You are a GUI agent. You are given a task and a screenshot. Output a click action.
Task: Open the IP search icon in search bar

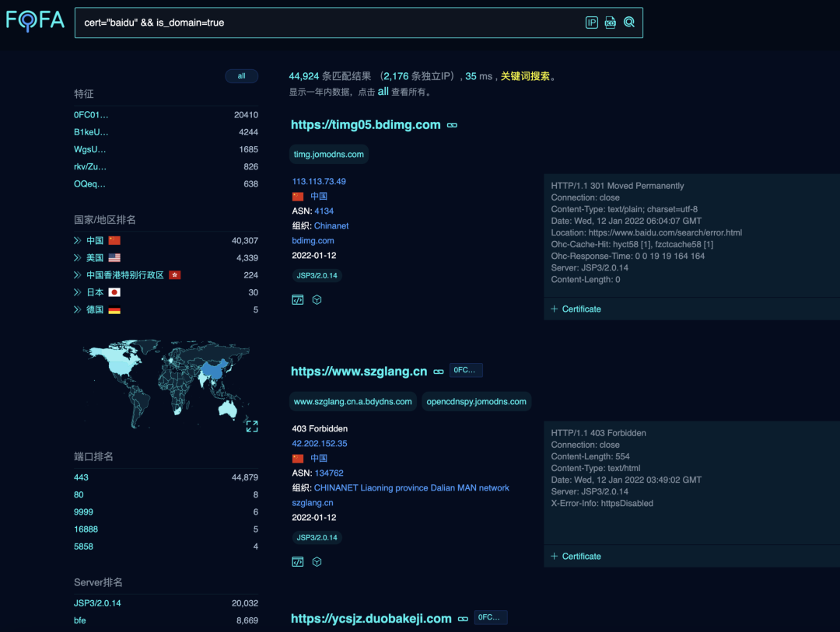point(591,23)
